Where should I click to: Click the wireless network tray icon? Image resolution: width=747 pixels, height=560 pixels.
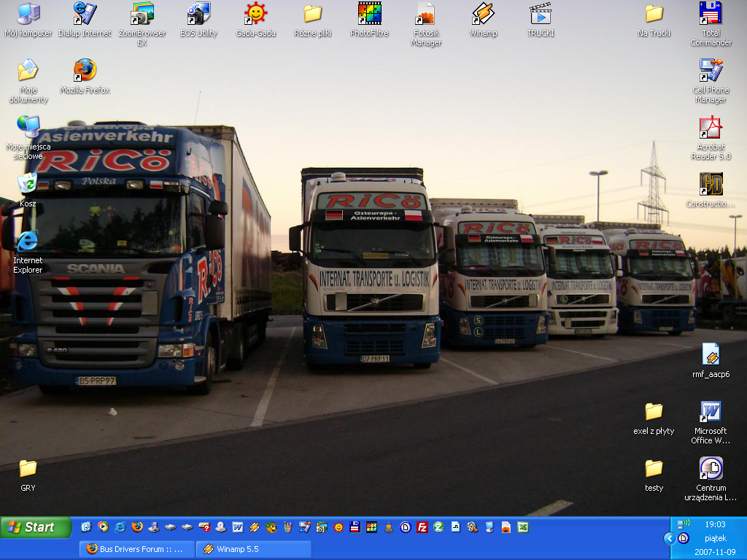tap(683, 524)
